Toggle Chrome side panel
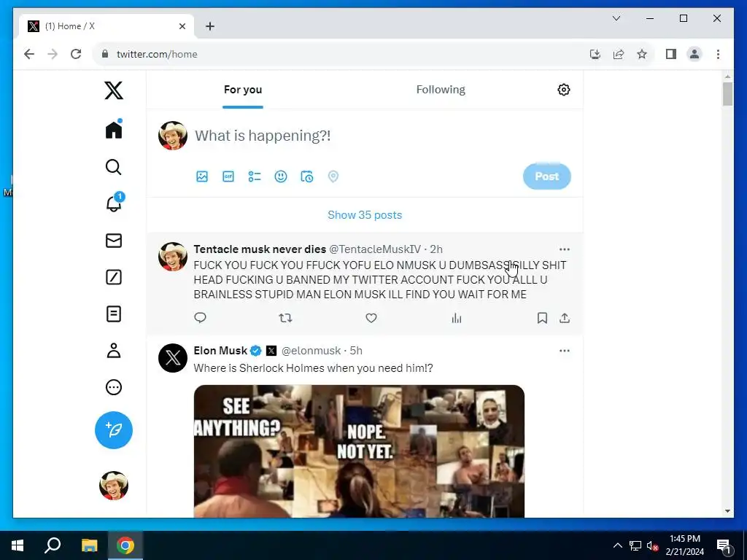This screenshot has width=747, height=560. [671, 54]
